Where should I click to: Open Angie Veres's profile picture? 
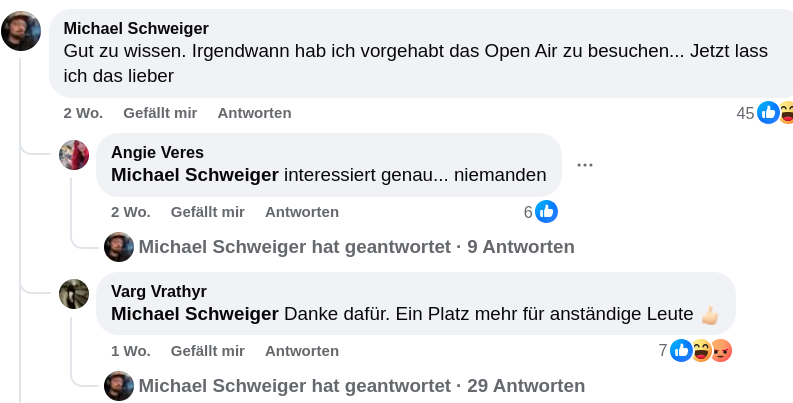point(75,155)
